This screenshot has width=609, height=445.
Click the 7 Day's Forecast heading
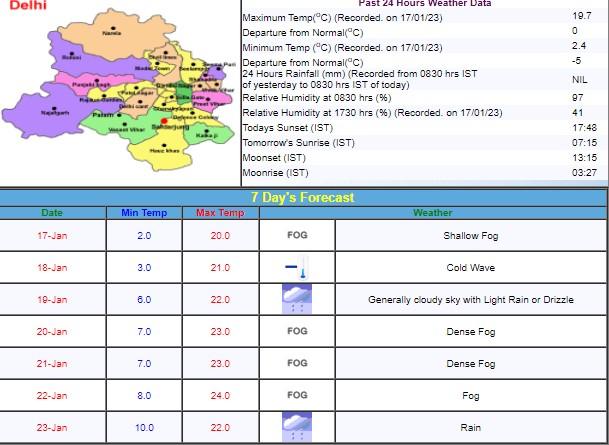pyautogui.click(x=304, y=197)
